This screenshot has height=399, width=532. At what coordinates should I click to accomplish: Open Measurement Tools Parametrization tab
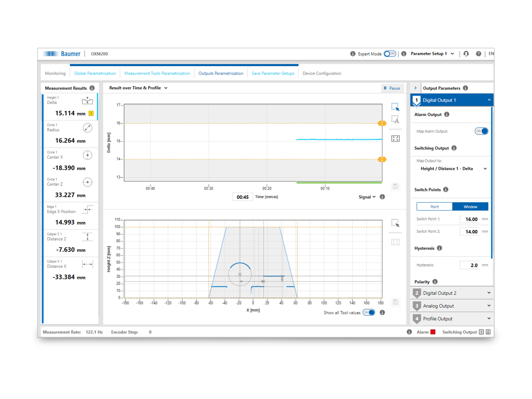157,73
